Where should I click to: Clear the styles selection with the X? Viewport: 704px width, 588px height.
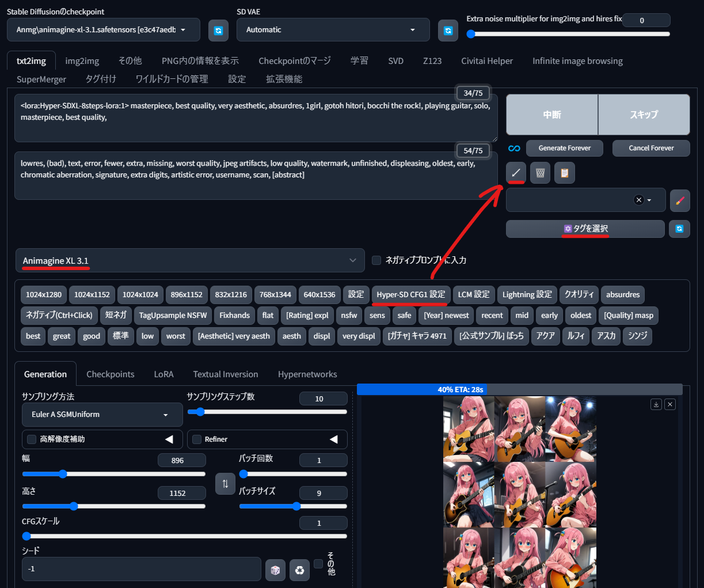(x=638, y=200)
